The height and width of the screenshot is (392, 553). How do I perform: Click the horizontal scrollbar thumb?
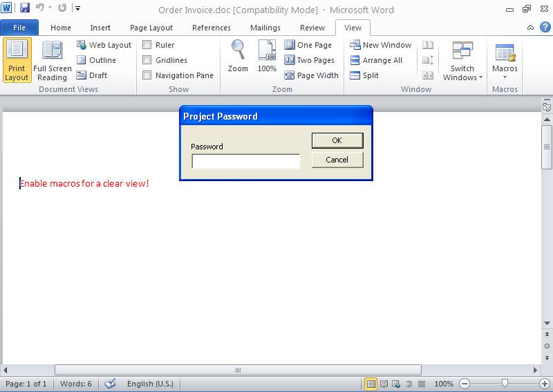tap(238, 370)
